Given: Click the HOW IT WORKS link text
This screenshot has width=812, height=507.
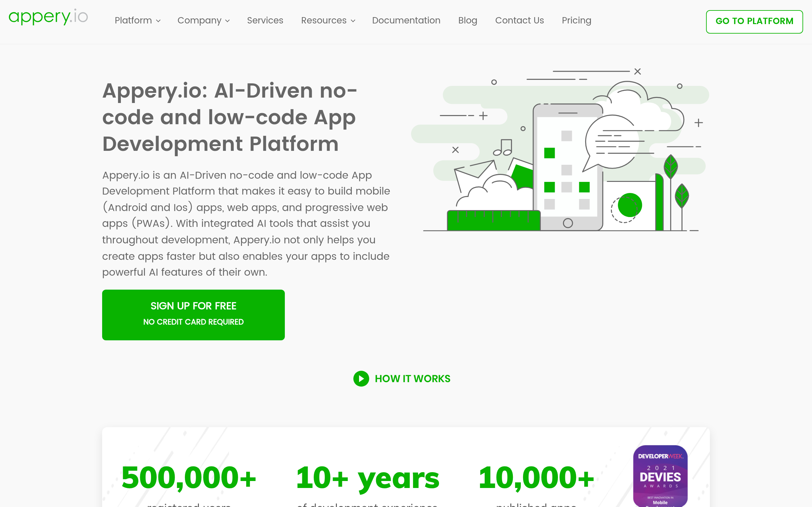Looking at the screenshot, I should 412,379.
